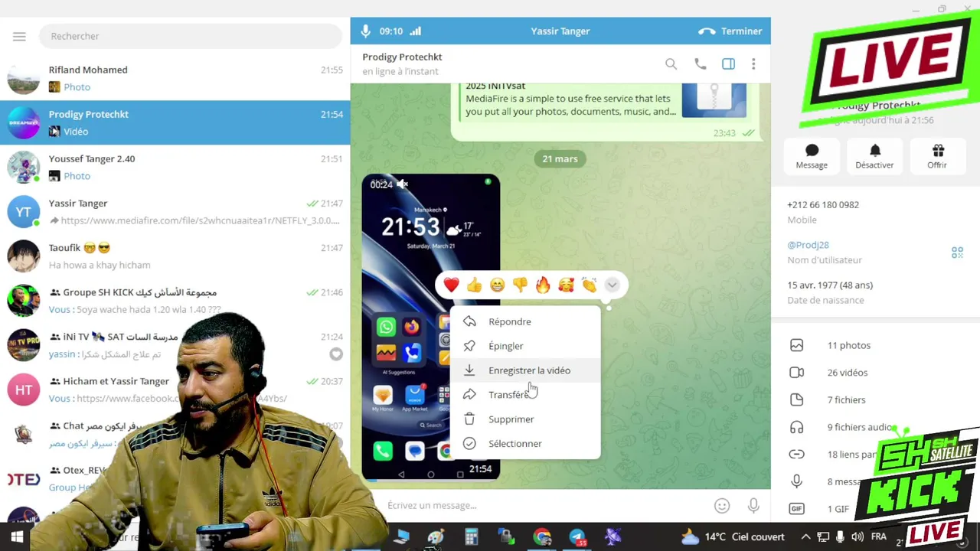Screen dimensions: 980x551
Task: Toggle the right info side panel
Action: (x=728, y=64)
